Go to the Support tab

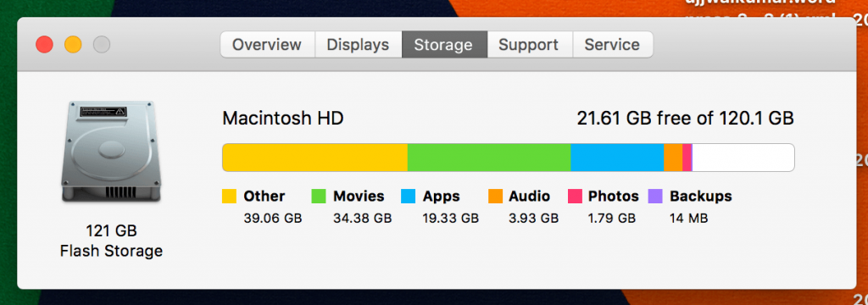pos(529,44)
